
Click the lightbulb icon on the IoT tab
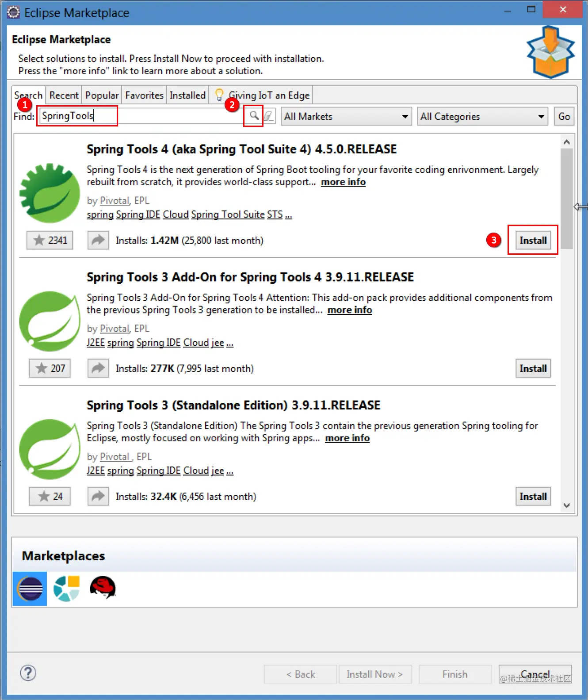[219, 95]
